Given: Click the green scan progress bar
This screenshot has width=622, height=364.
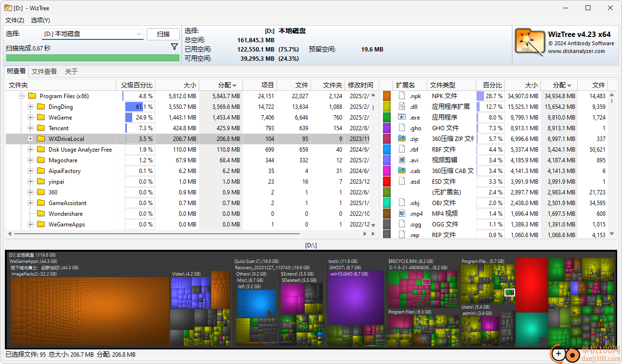Looking at the screenshot, I should click(92, 58).
